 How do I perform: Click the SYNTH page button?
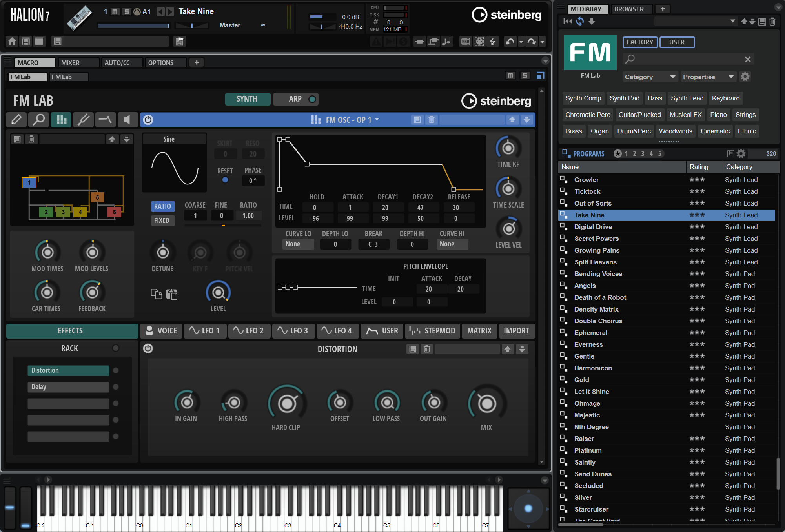[x=248, y=99]
